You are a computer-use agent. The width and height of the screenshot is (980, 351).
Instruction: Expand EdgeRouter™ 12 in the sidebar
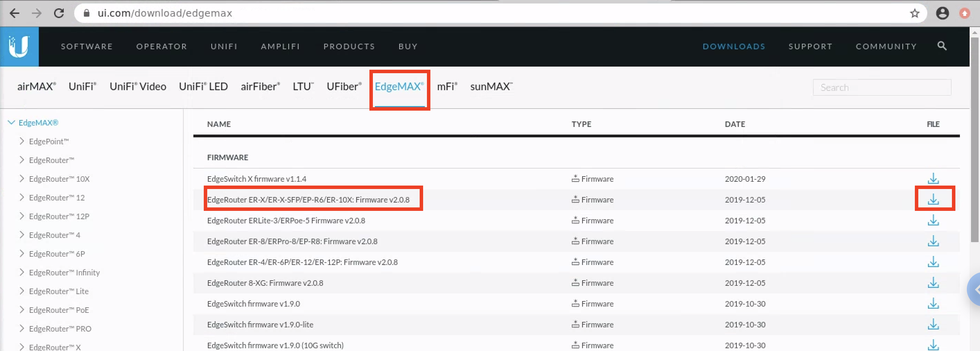(x=22, y=197)
